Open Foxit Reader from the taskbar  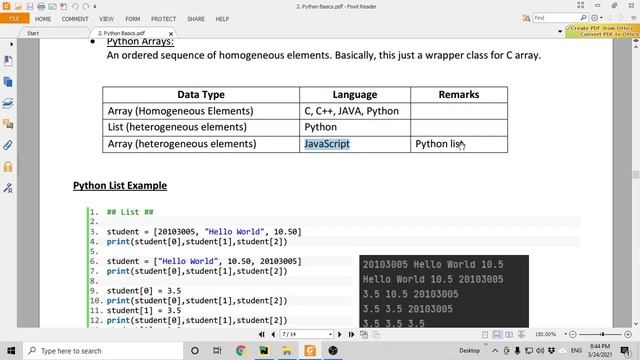click(x=310, y=351)
